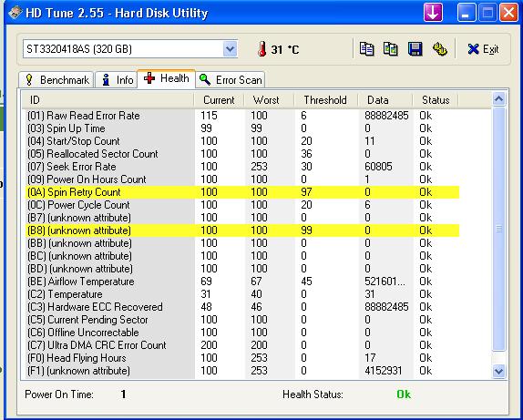Select the Hardware ECC Recovered row
Image resolution: width=523 pixels, height=420 pixels.
pyautogui.click(x=242, y=307)
